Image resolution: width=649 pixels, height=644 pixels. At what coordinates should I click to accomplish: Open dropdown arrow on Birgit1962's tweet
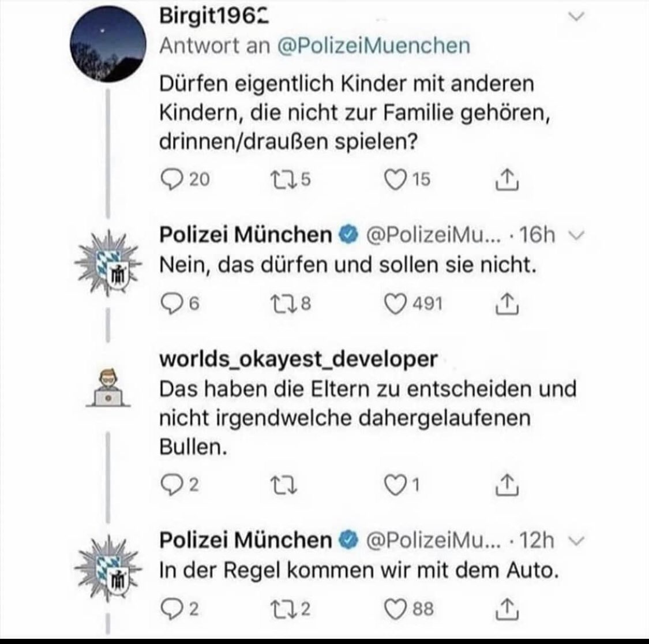pos(575,18)
